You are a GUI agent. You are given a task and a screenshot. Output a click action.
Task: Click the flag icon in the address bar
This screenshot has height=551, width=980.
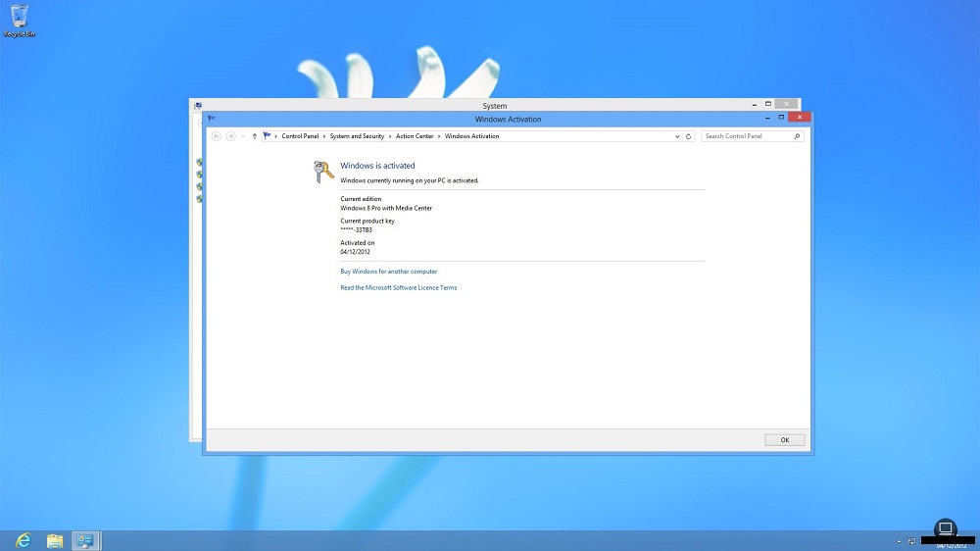click(x=267, y=135)
